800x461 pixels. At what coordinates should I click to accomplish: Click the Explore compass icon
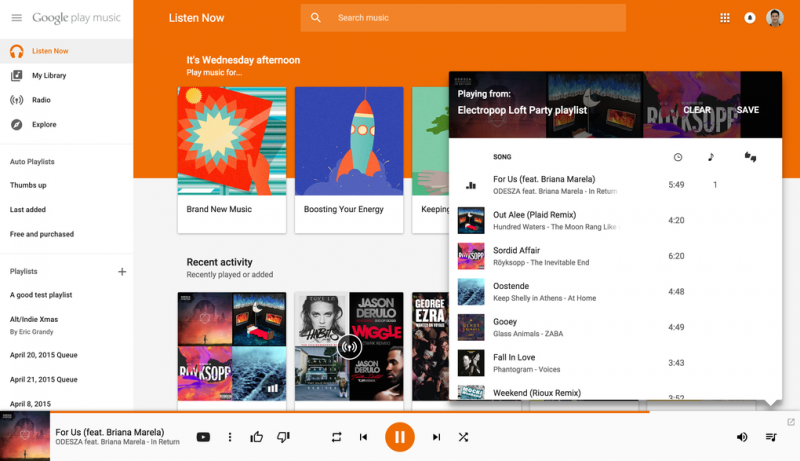pyautogui.click(x=17, y=124)
